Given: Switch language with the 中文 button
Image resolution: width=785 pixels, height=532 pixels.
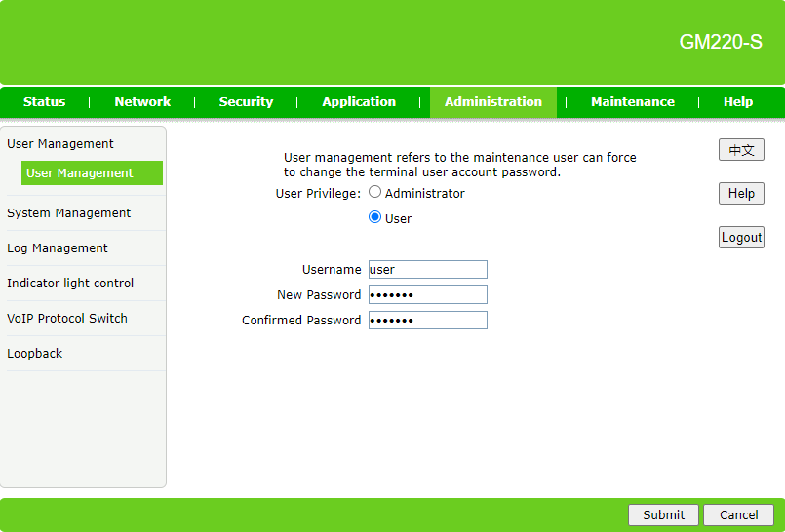Looking at the screenshot, I should (741, 150).
